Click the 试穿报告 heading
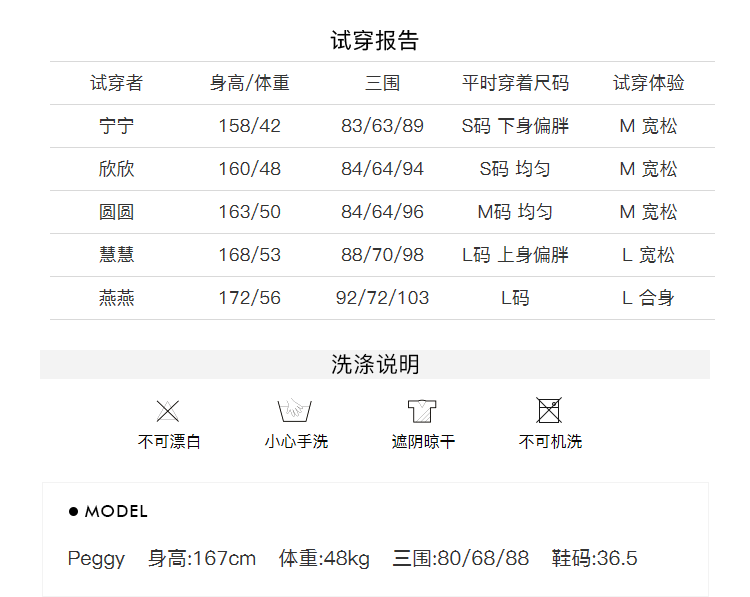 [x=375, y=41]
